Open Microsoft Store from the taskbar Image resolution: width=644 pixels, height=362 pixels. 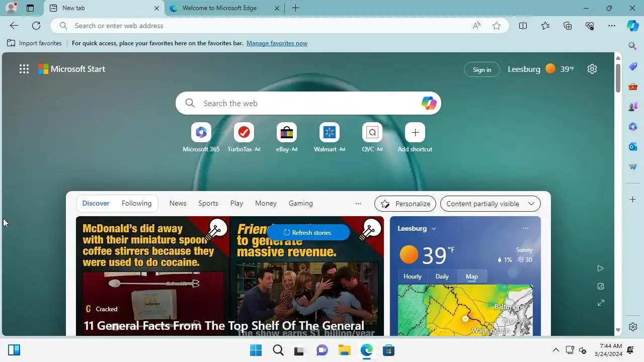pyautogui.click(x=388, y=350)
